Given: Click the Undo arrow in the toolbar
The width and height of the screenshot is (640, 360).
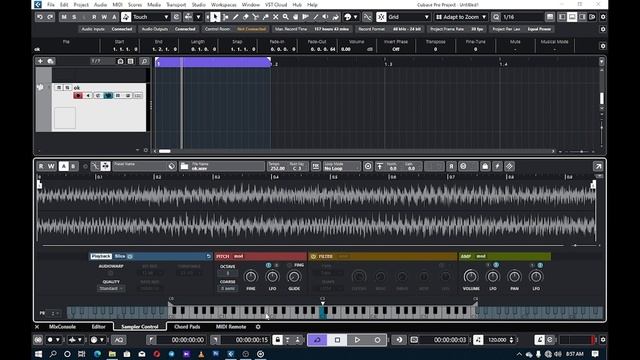Looking at the screenshot, I should [40, 17].
